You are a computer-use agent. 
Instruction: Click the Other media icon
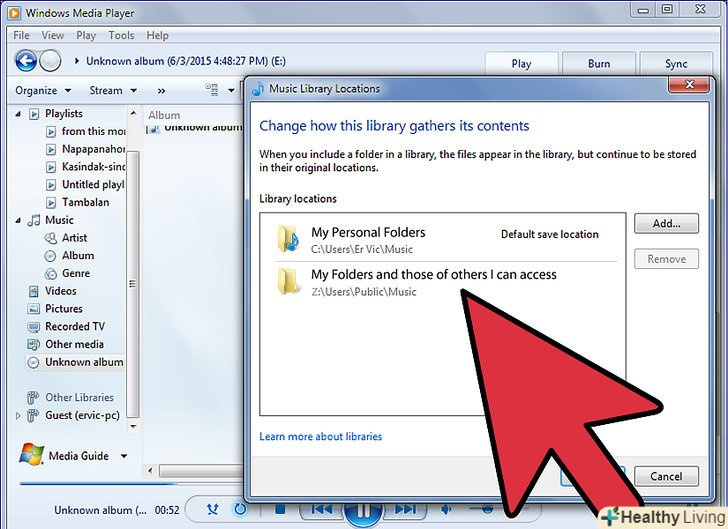click(x=33, y=345)
